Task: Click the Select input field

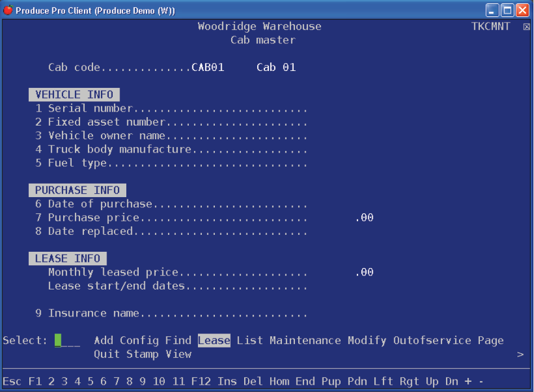Action: click(x=67, y=341)
